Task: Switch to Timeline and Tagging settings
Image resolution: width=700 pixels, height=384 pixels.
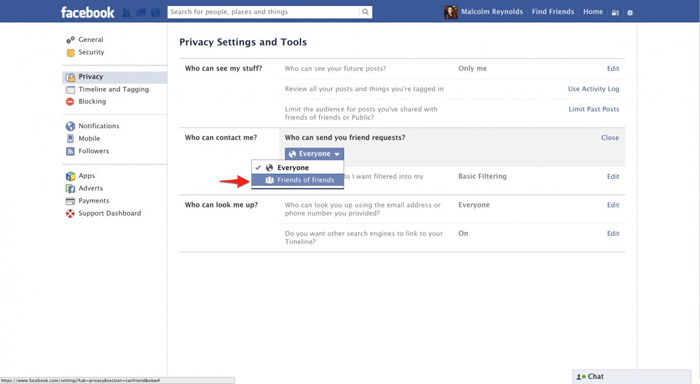Action: 113,89
